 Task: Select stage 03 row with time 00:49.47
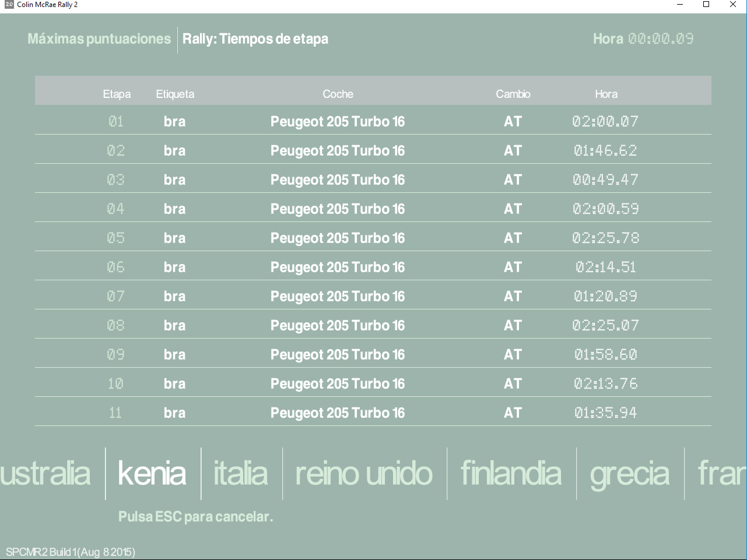373,179
